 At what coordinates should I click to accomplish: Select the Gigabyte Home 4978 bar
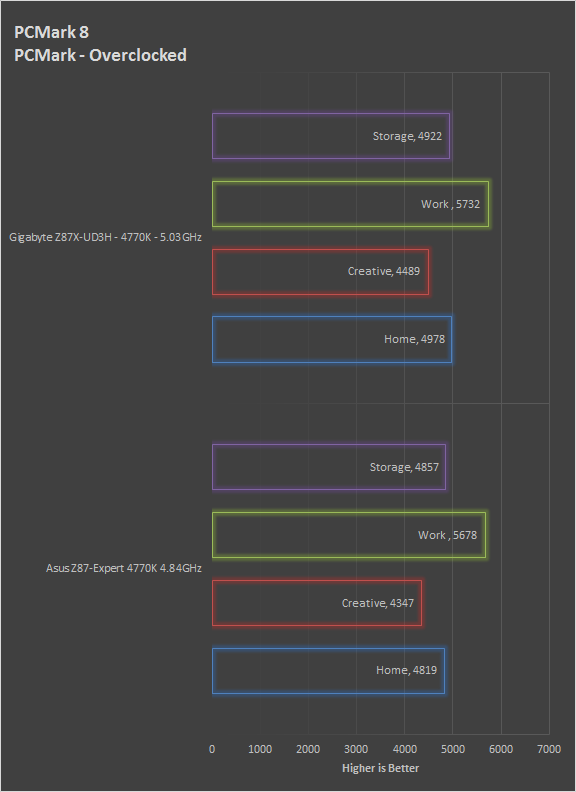coord(332,339)
